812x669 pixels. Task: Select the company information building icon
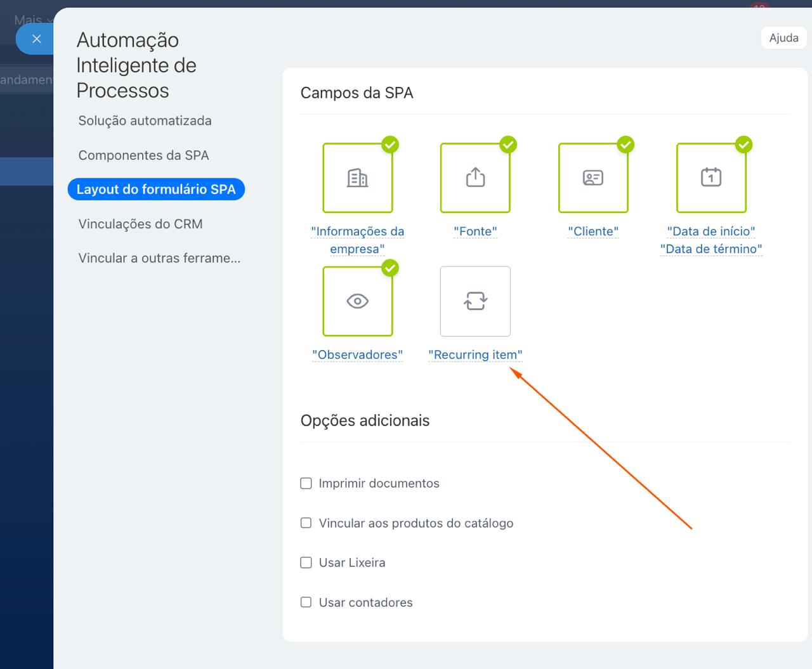358,178
